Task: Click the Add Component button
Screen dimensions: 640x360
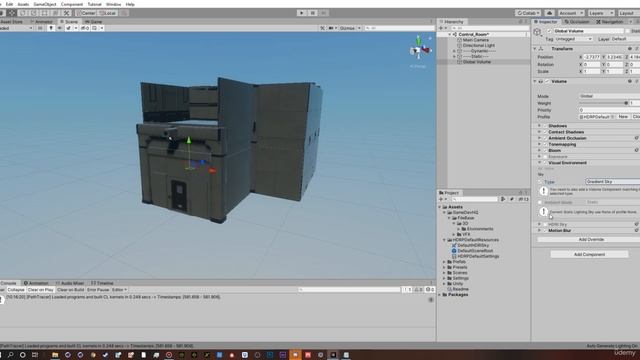Action: (589, 254)
